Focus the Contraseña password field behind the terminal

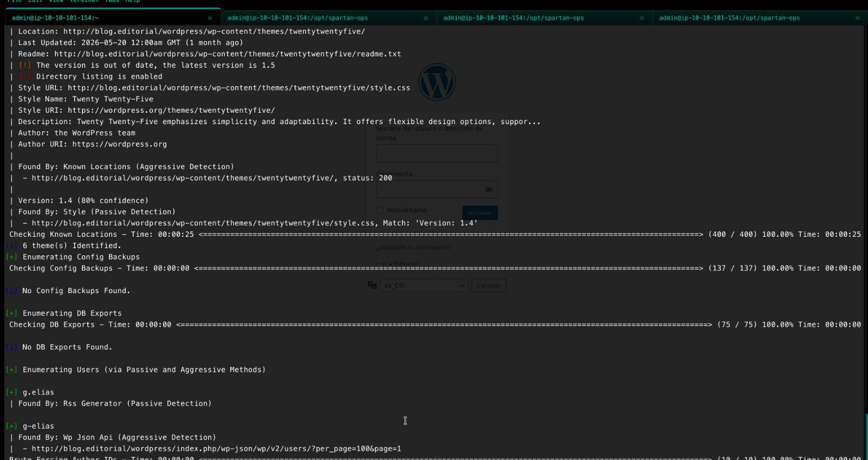tap(437, 190)
